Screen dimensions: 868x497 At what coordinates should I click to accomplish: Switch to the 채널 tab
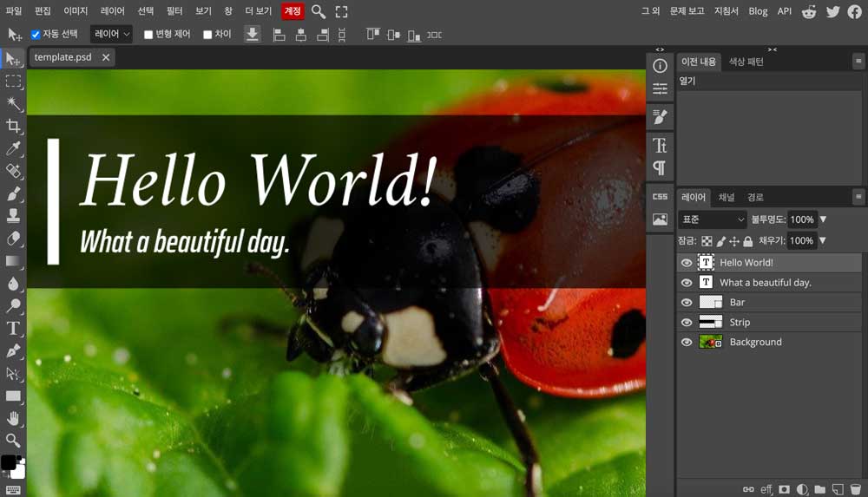tap(727, 198)
